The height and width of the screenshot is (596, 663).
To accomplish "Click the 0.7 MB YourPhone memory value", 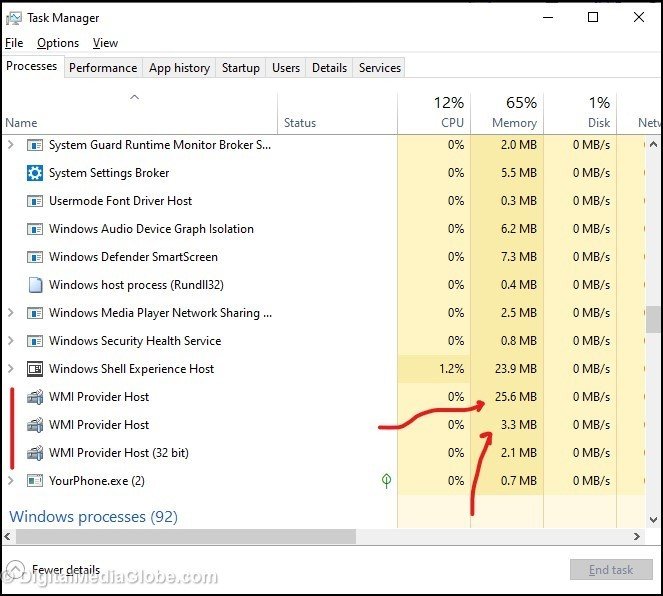I will pos(519,481).
